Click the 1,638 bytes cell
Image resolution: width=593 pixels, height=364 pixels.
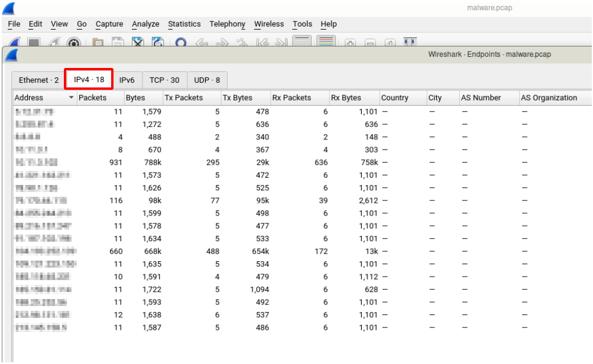coord(152,314)
